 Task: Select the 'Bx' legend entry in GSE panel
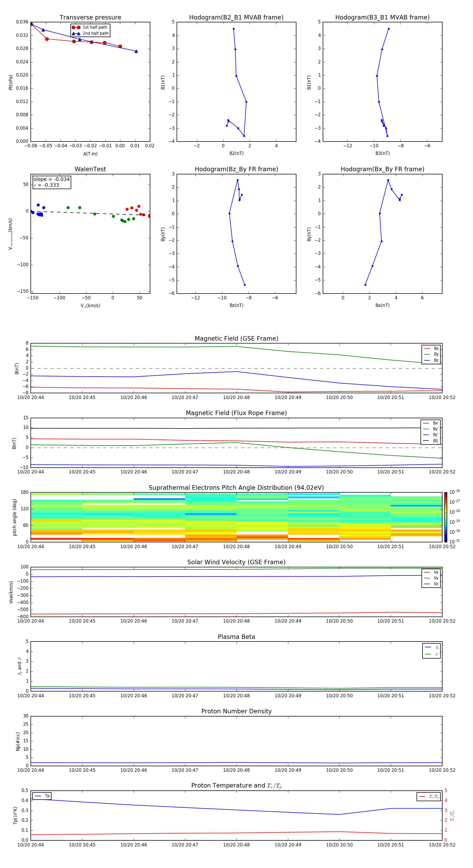click(431, 349)
